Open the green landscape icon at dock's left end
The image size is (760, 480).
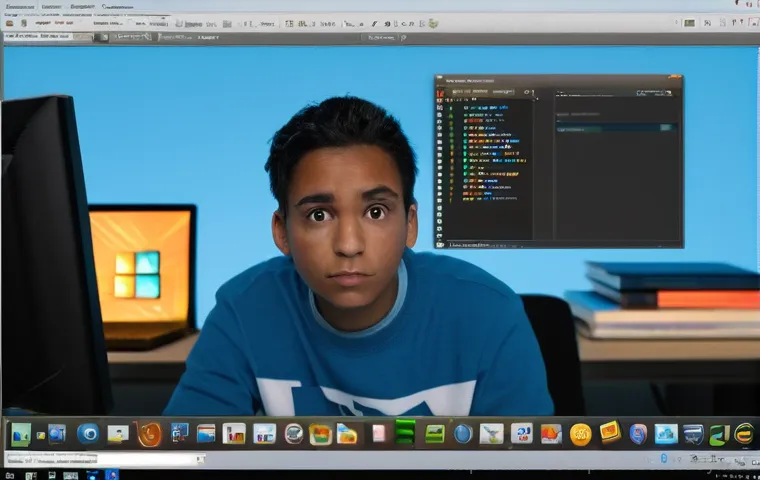[21, 434]
